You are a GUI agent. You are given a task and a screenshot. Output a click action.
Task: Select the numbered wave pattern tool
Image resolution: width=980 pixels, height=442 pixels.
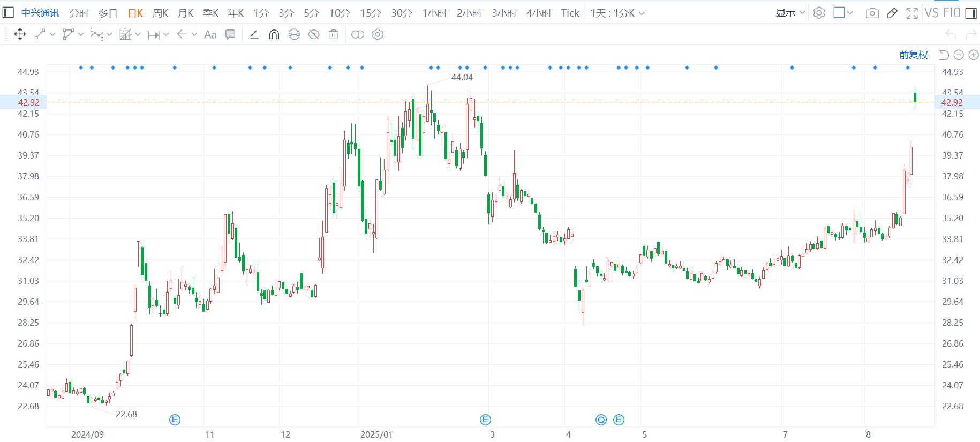[x=96, y=34]
